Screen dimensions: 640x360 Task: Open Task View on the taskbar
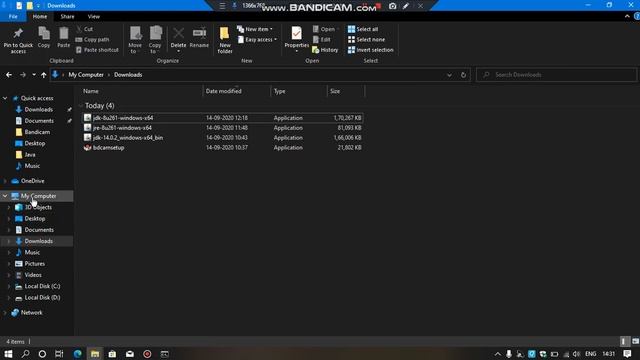click(59, 354)
